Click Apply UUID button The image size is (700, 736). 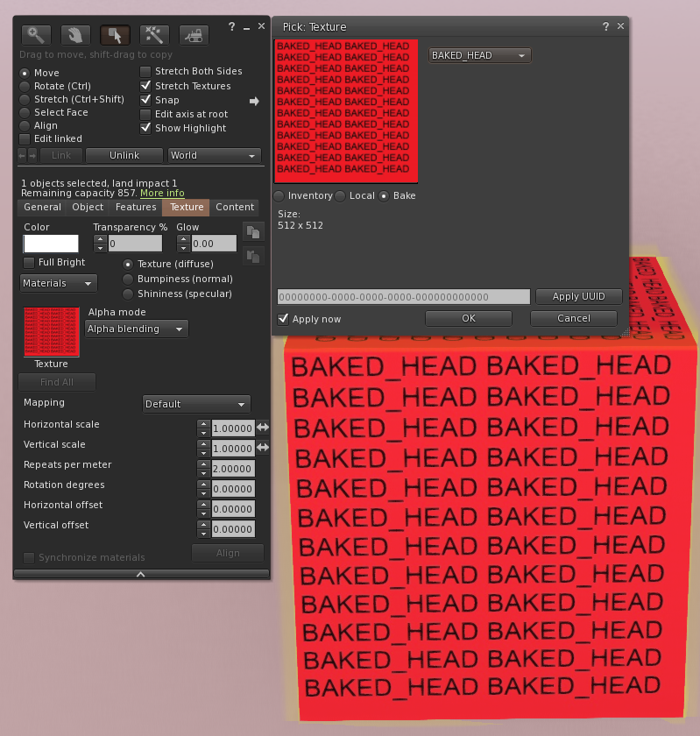click(x=578, y=297)
